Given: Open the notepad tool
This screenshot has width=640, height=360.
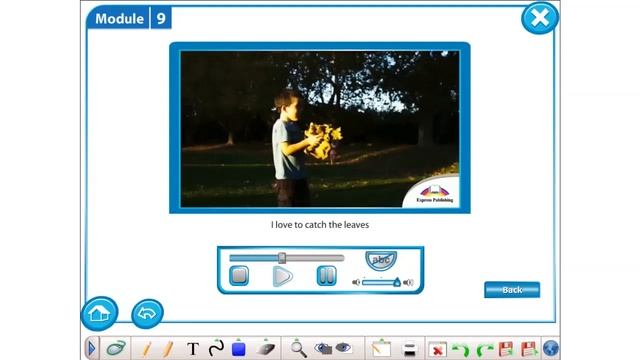Looking at the screenshot, I should click(381, 349).
